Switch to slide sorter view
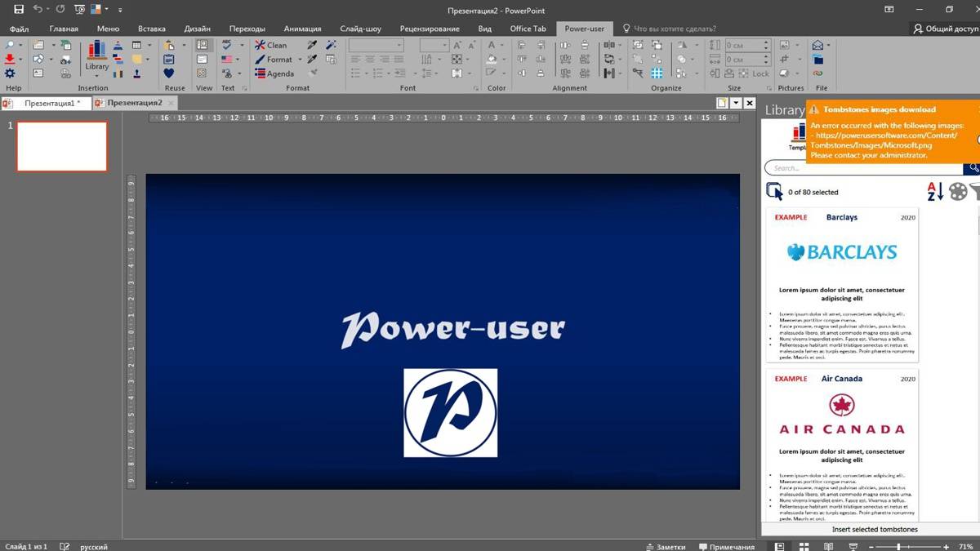 pyautogui.click(x=804, y=546)
